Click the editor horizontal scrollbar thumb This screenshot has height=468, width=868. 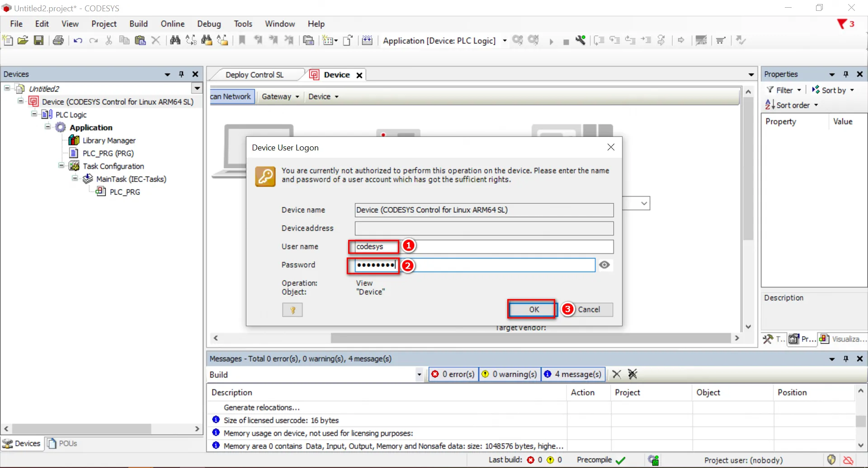pyautogui.click(x=530, y=338)
